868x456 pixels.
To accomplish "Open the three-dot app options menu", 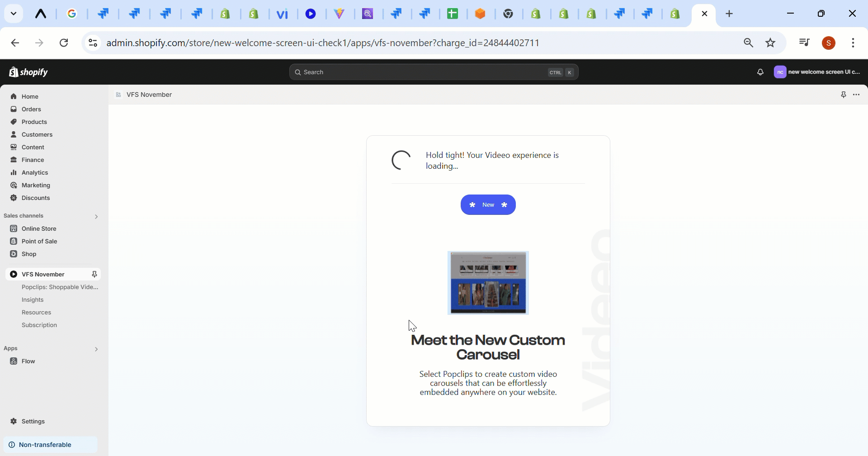I will (856, 95).
